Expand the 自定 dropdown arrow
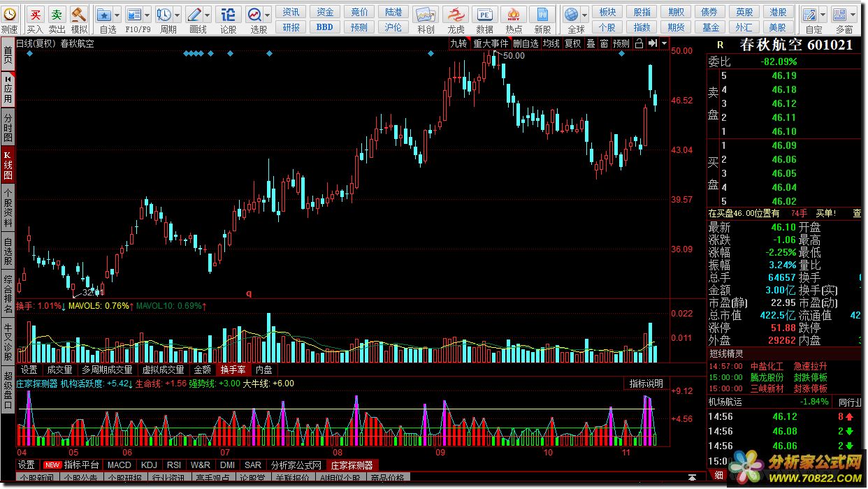This screenshot has height=489, width=868. point(823,15)
